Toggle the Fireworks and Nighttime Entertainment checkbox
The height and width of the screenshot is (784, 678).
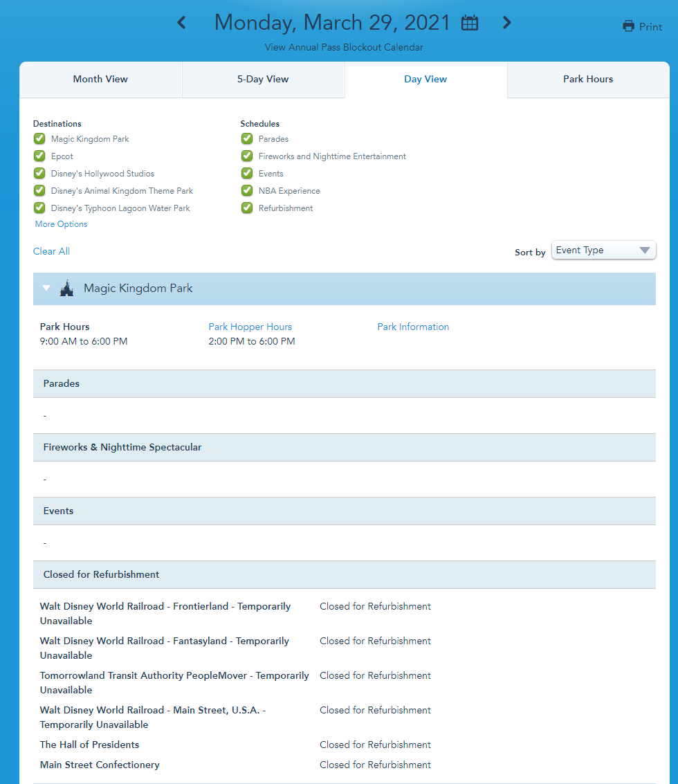point(247,156)
